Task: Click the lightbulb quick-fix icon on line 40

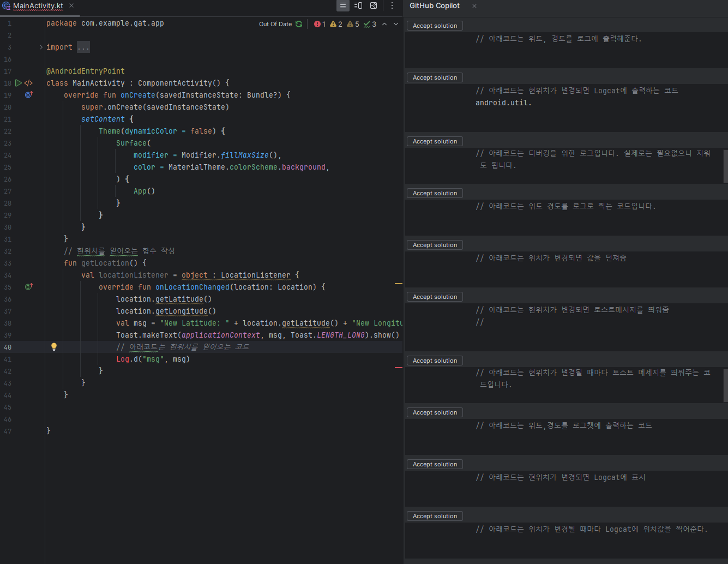Action: tap(53, 346)
